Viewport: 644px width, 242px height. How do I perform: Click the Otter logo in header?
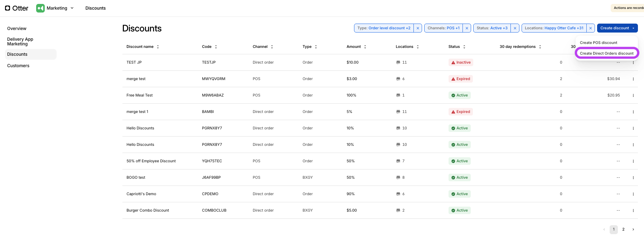tap(16, 8)
